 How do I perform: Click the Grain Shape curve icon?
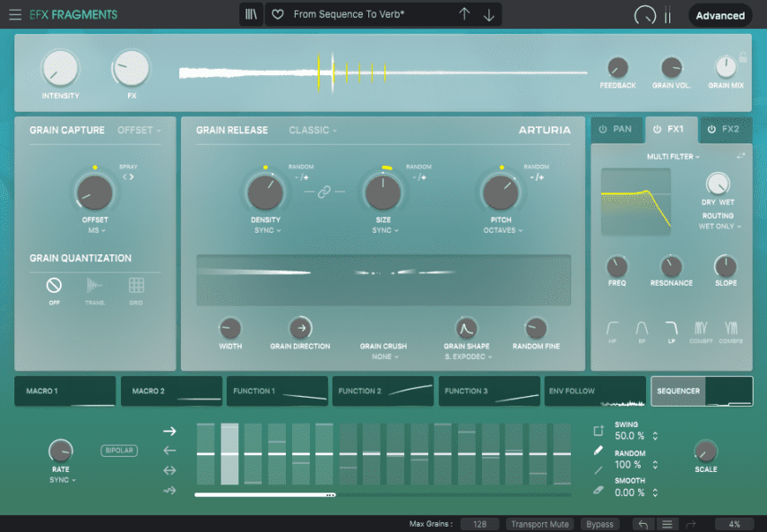pos(467,328)
